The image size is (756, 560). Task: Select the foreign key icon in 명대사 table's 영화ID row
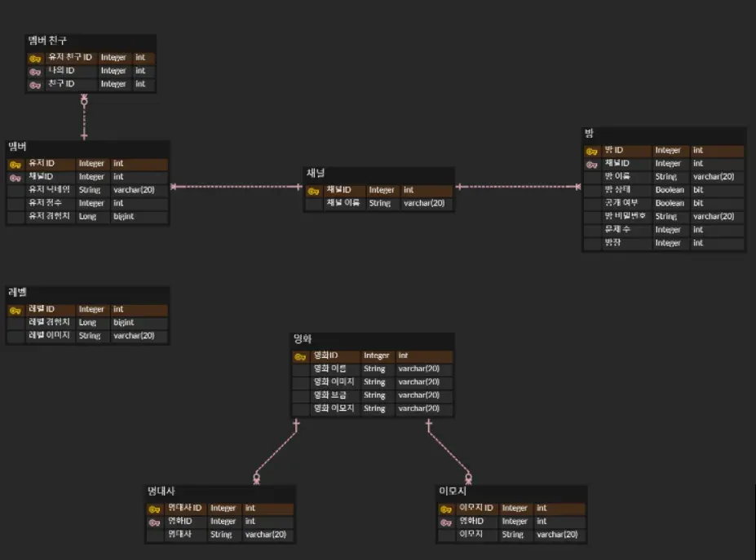pos(154,523)
